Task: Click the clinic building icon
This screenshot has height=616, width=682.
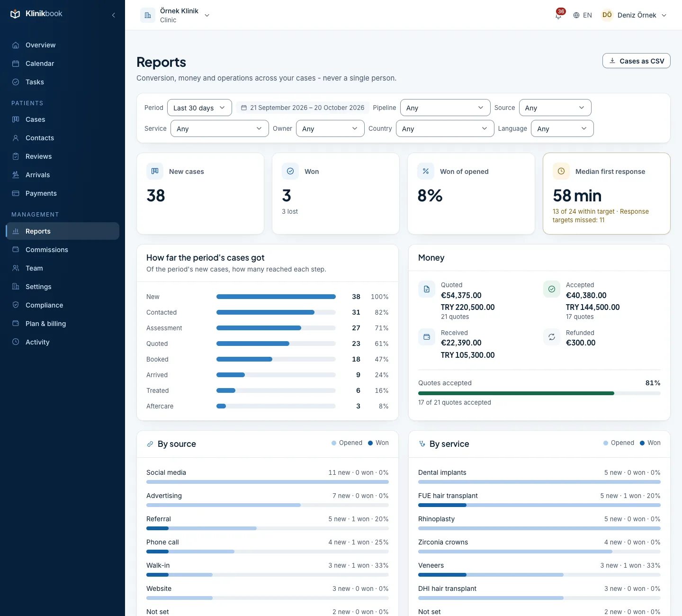Action: 148,15
